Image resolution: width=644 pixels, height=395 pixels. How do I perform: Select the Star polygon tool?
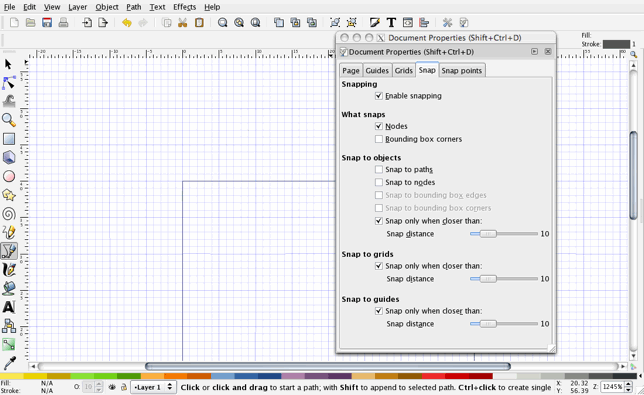pyautogui.click(x=9, y=195)
